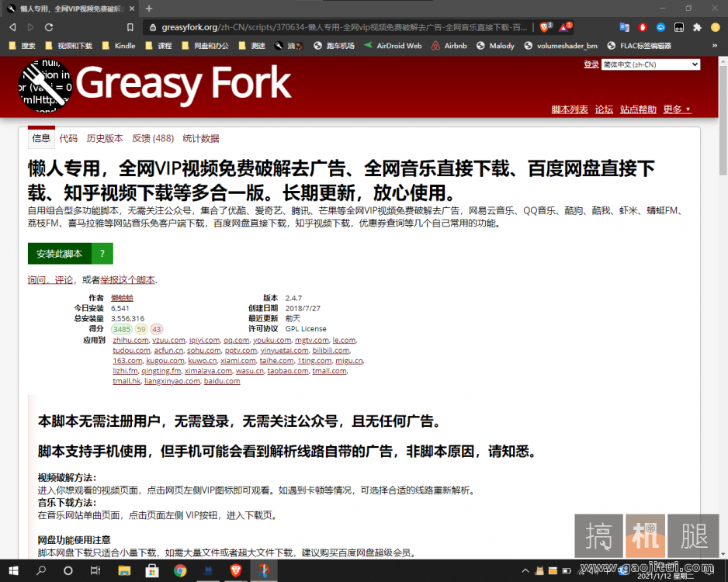This screenshot has width=728, height=582.
Task: Open the 测速 bookmarks folder
Action: pos(251,46)
